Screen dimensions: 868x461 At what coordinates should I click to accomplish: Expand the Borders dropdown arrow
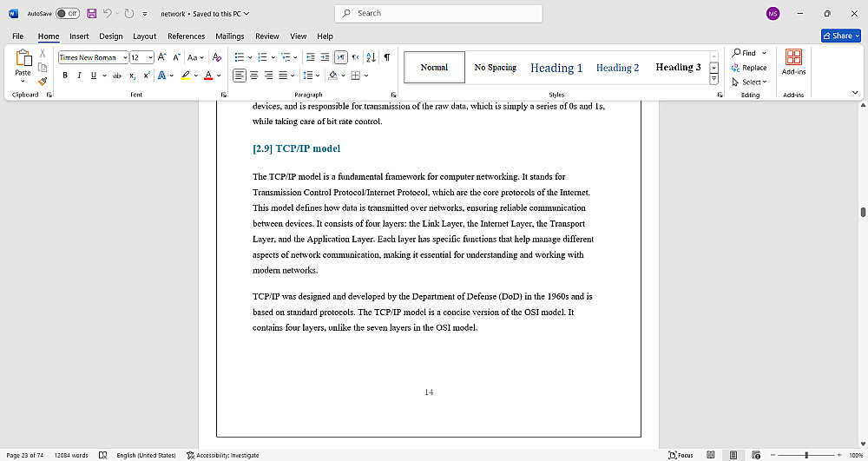pyautogui.click(x=366, y=76)
